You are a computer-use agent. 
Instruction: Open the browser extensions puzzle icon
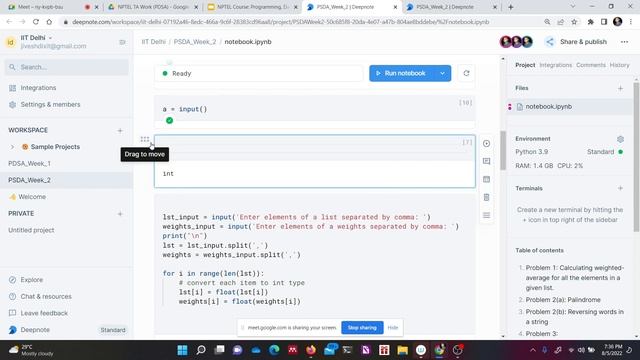[590, 22]
